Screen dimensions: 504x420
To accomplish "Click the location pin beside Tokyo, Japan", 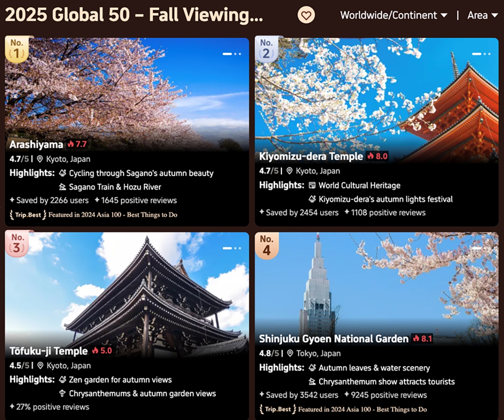I will pos(290,353).
